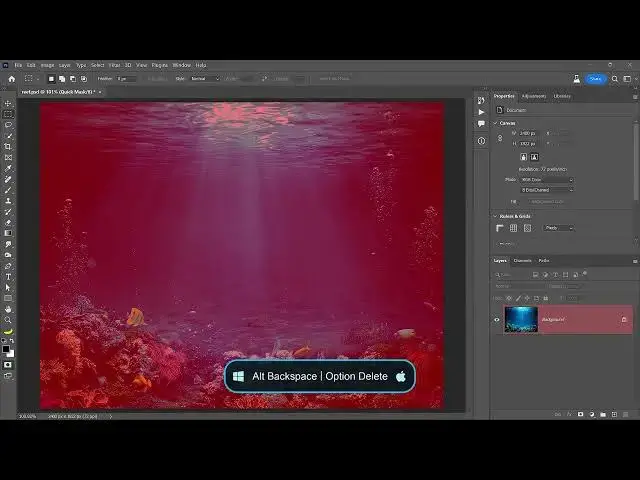
Task: Open the Layers panel menu
Action: coord(635,261)
